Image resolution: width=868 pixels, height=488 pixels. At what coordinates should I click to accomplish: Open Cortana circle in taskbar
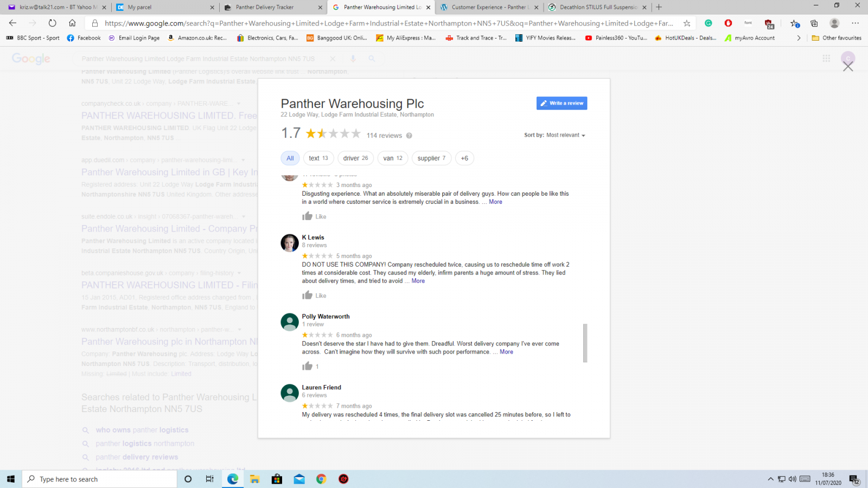click(x=188, y=479)
